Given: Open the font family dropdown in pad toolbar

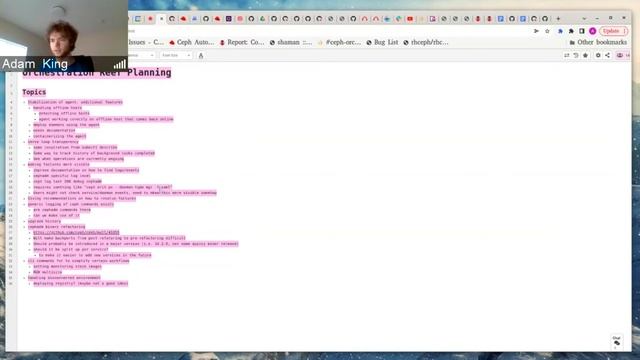Looking at the screenshot, I should 141,55.
